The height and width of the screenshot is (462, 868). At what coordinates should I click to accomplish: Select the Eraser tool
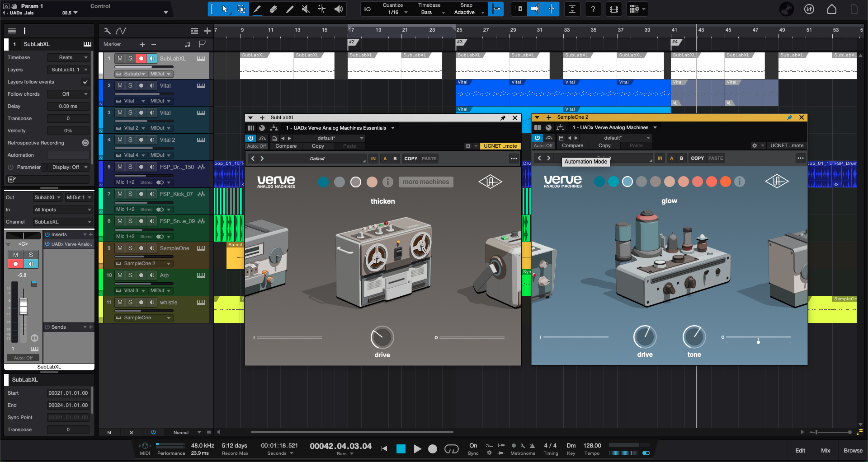[273, 9]
